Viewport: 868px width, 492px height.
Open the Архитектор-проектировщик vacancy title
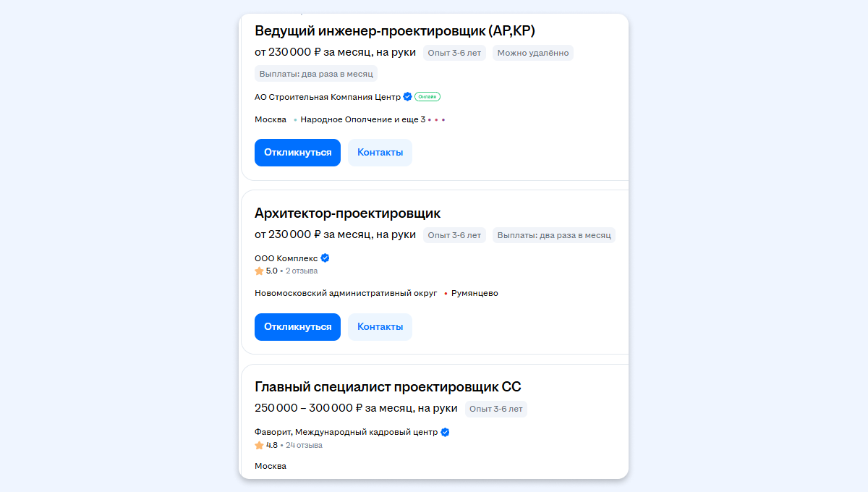pyautogui.click(x=347, y=213)
